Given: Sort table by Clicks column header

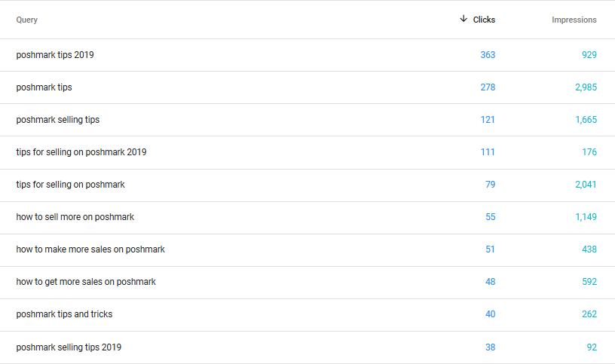Looking at the screenshot, I should pyautogui.click(x=484, y=20).
